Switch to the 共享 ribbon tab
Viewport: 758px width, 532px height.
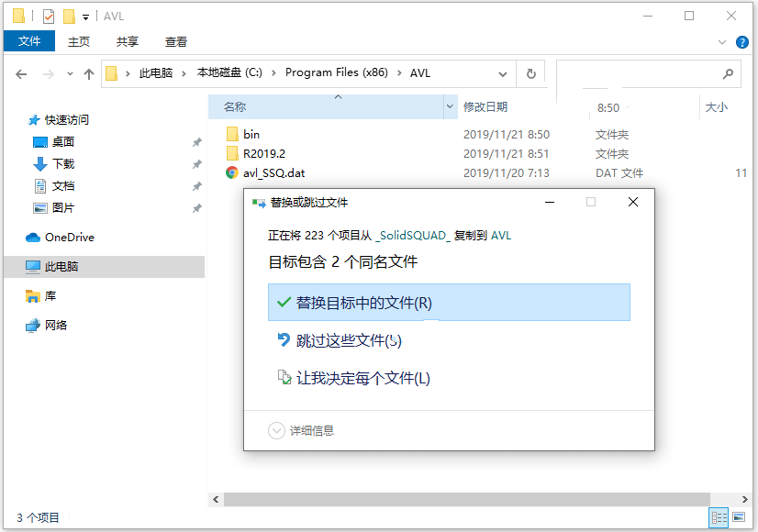point(128,42)
